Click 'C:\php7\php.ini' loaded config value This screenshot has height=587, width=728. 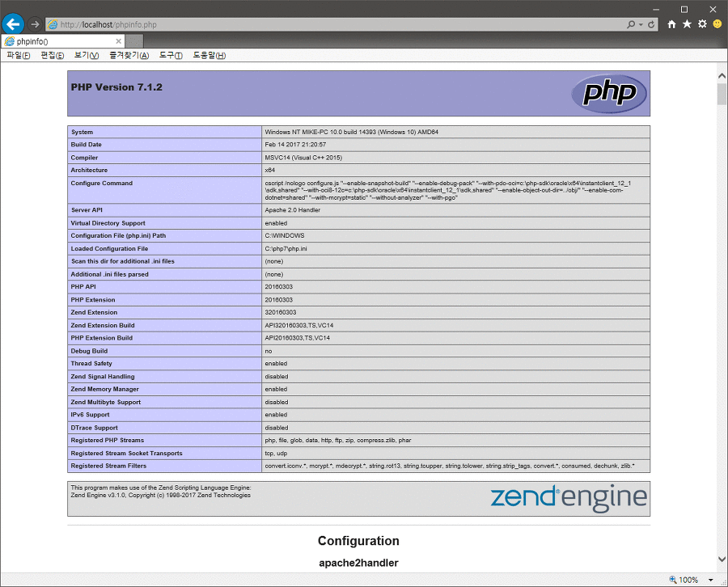286,249
